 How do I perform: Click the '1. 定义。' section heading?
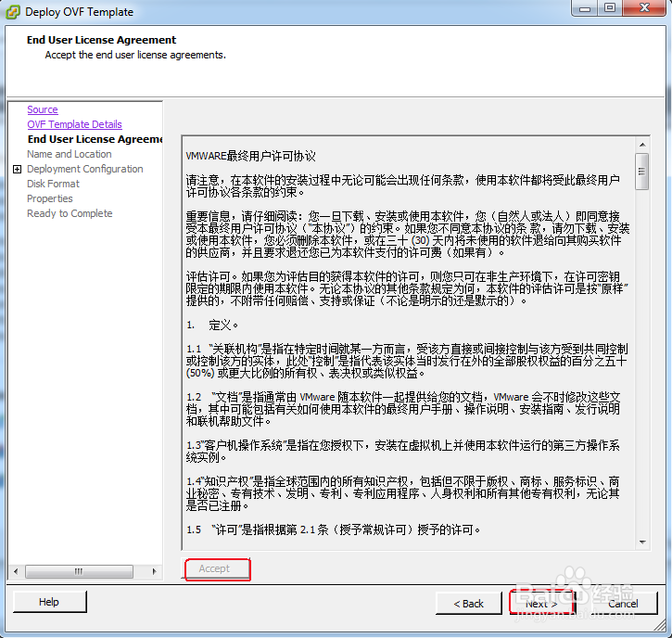pos(212,325)
